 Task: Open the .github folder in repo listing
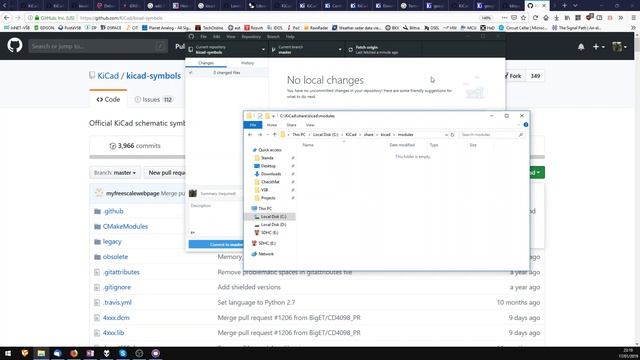113,211
